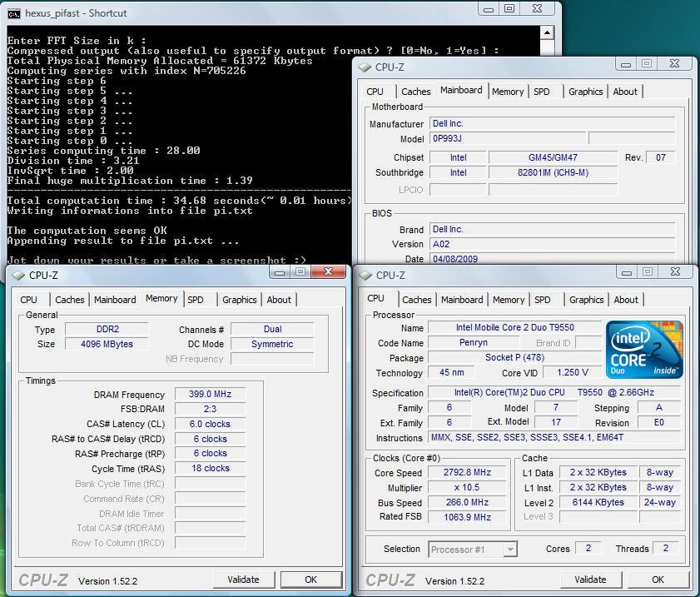Click OK in the processor window
Screen dimensions: 700x597
tap(658, 580)
